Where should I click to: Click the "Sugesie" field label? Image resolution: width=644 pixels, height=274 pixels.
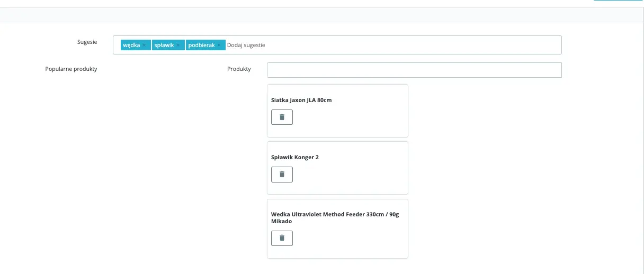[x=87, y=42]
